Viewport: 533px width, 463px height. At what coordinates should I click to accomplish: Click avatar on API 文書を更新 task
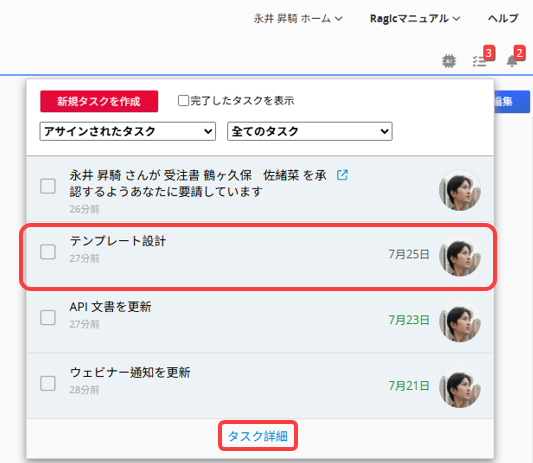point(460,322)
